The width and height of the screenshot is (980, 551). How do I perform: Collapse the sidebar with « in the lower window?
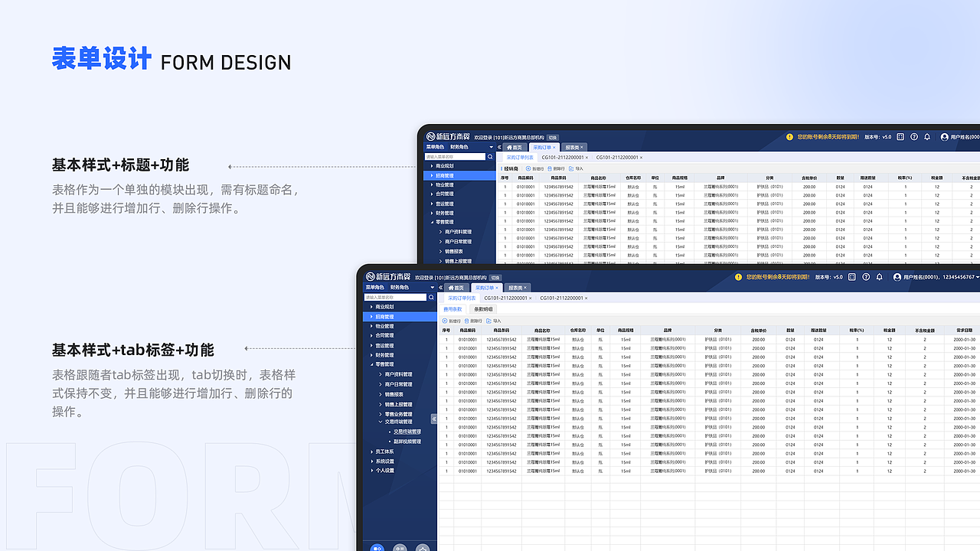coord(441,288)
